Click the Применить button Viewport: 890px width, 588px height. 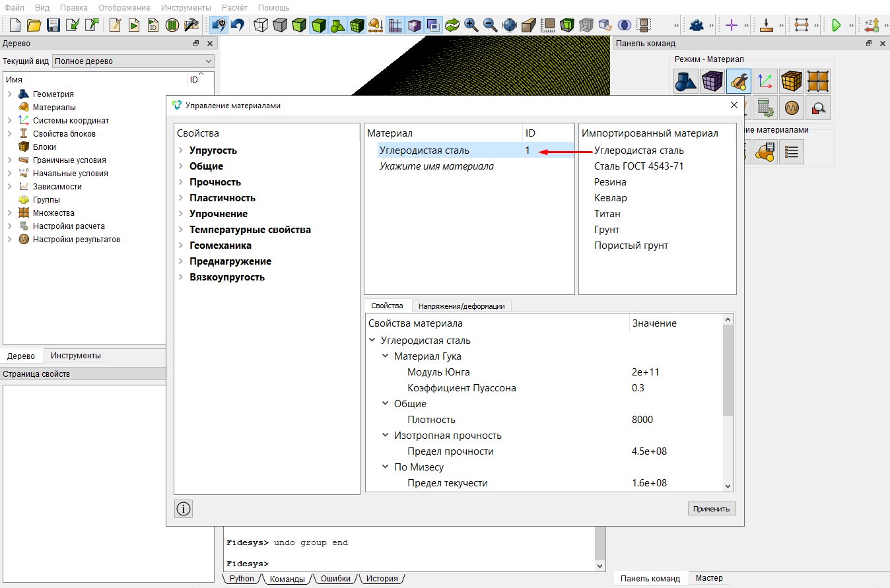tap(711, 509)
